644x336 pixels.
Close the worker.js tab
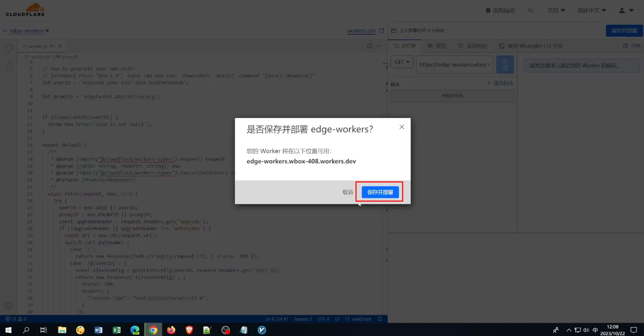click(x=60, y=46)
